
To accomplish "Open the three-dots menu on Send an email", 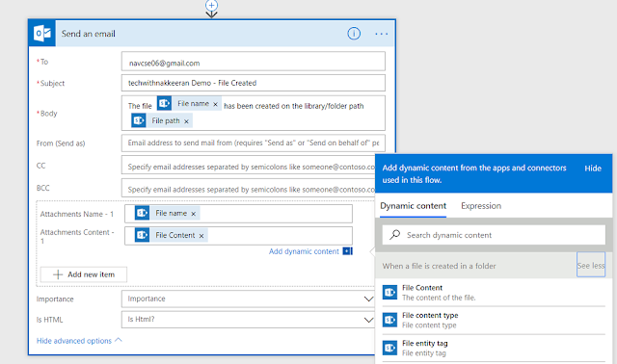I will 382,35.
